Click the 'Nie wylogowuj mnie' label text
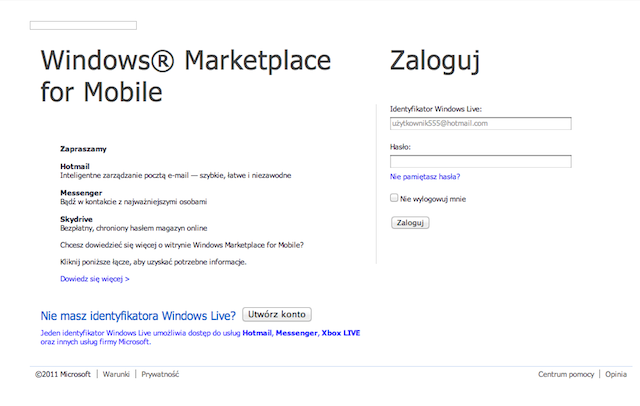 click(x=433, y=199)
